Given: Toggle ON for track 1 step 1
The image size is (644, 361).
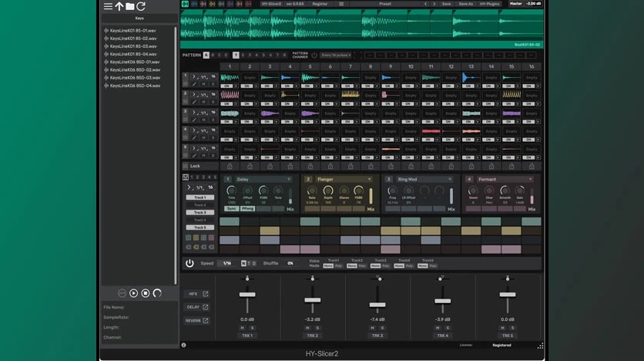Looking at the screenshot, I should click(226, 86).
